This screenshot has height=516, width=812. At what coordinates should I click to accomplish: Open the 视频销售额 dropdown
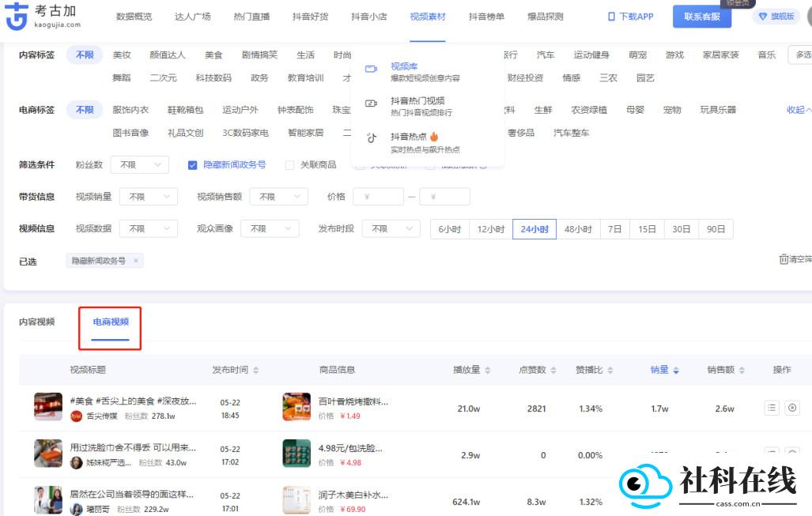click(x=278, y=198)
